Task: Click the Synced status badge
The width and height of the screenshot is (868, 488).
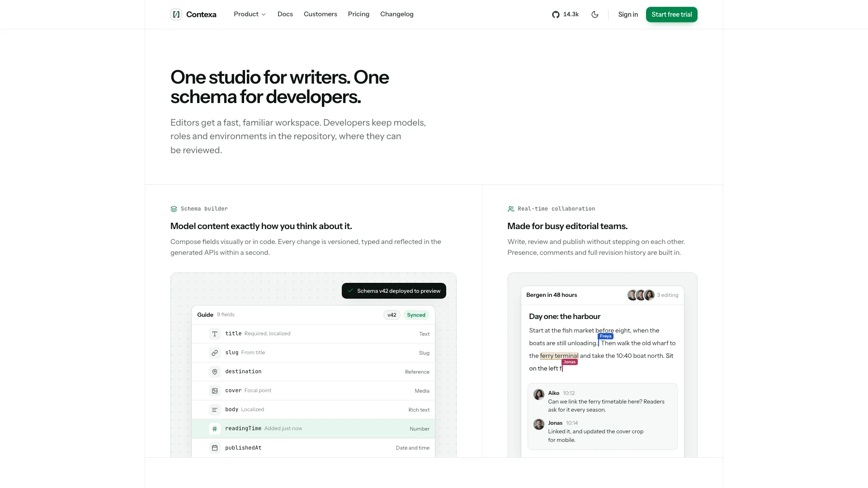Action: tap(416, 315)
